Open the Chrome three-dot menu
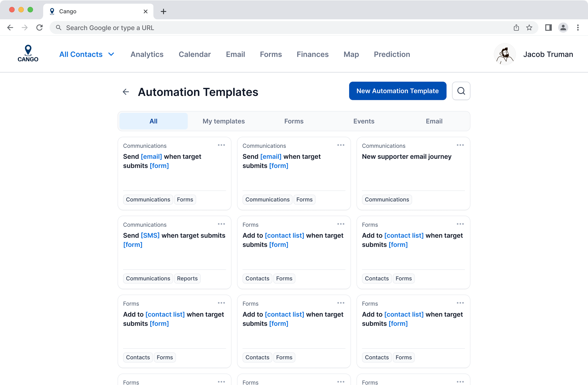The image size is (588, 385). (578, 28)
